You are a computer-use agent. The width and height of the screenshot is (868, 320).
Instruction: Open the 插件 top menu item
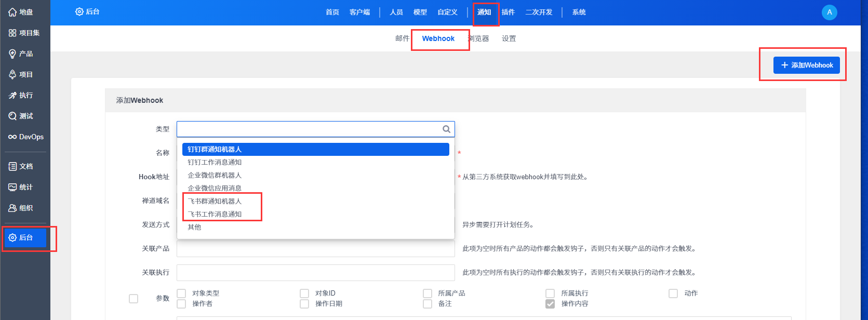click(x=508, y=12)
